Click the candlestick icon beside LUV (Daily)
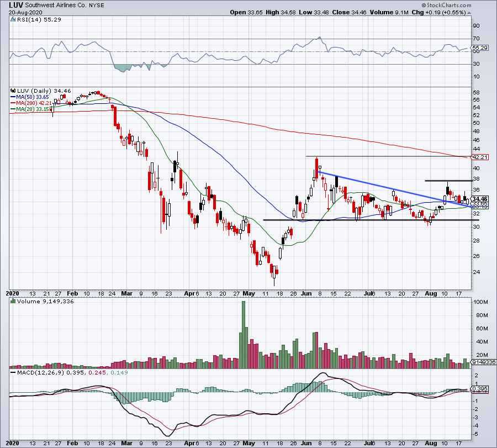 coord(13,91)
